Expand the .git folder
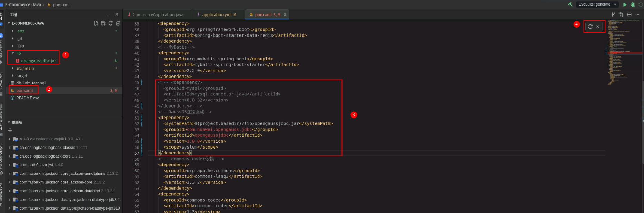 pos(13,38)
